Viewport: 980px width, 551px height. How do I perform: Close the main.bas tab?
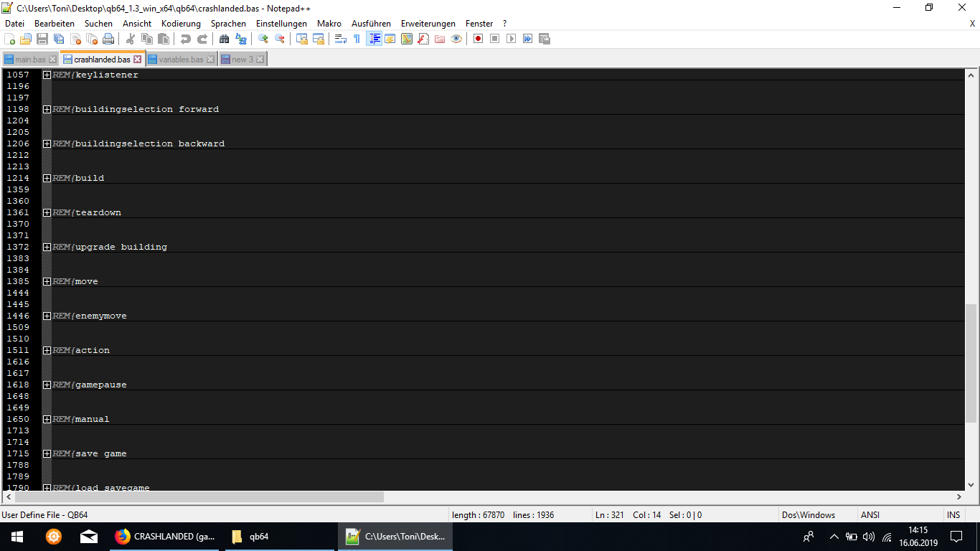coord(52,60)
